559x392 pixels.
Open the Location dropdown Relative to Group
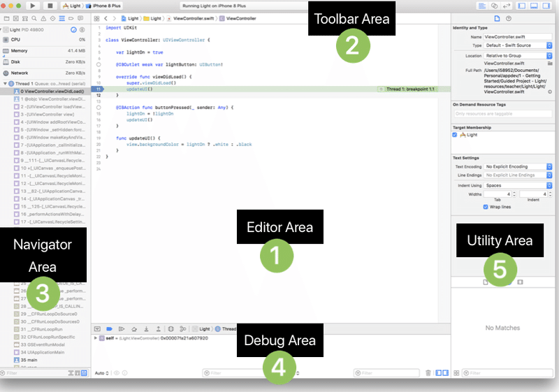[x=518, y=56]
